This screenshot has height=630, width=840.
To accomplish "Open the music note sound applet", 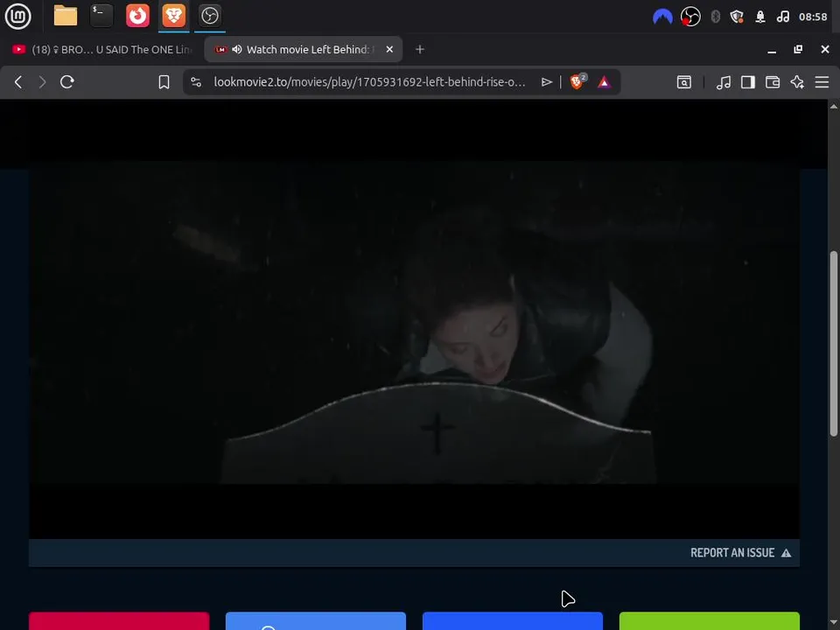I will pyautogui.click(x=782, y=17).
